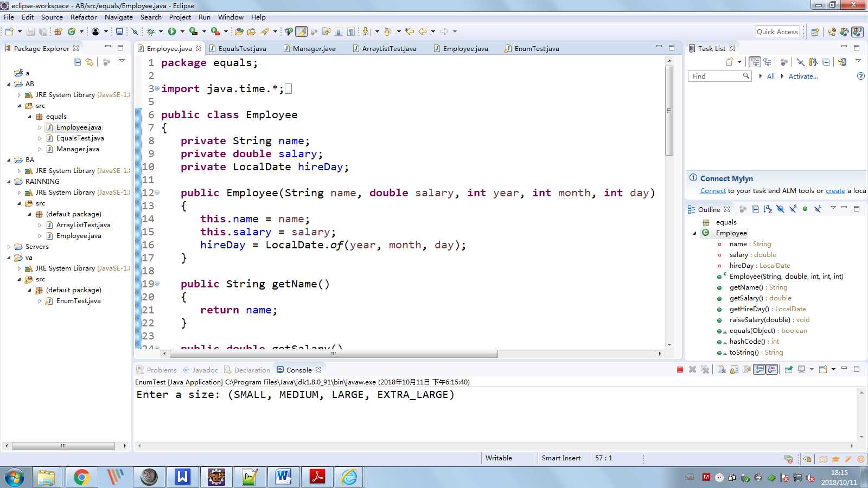The image size is (868, 488).
Task: Click Back navigation arrow in toolbar
Action: pyautogui.click(x=423, y=31)
